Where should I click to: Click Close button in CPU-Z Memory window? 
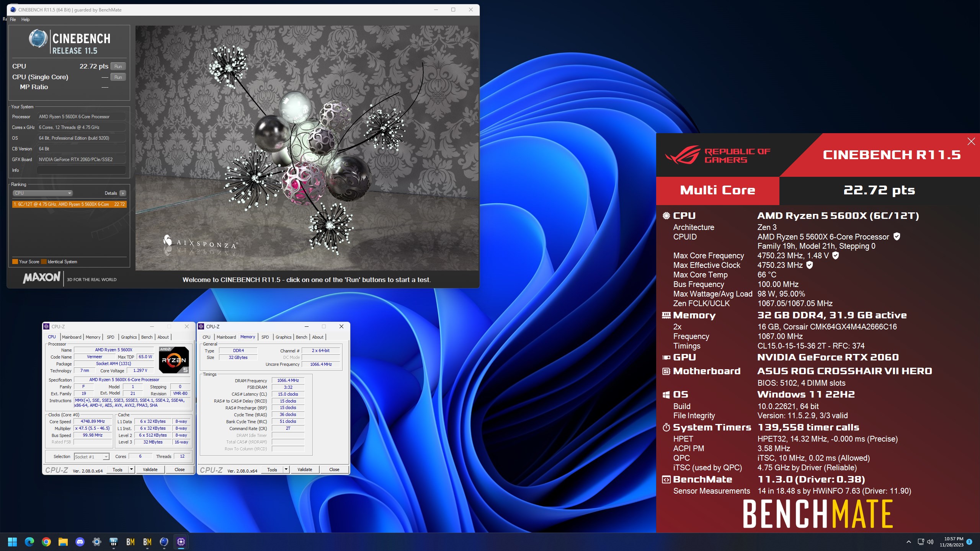tap(334, 469)
